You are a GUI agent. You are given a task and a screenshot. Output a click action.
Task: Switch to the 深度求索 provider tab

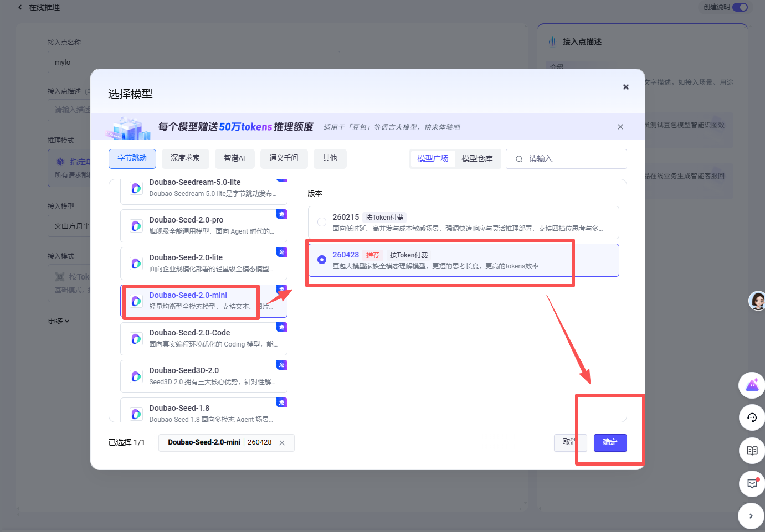[x=185, y=158]
